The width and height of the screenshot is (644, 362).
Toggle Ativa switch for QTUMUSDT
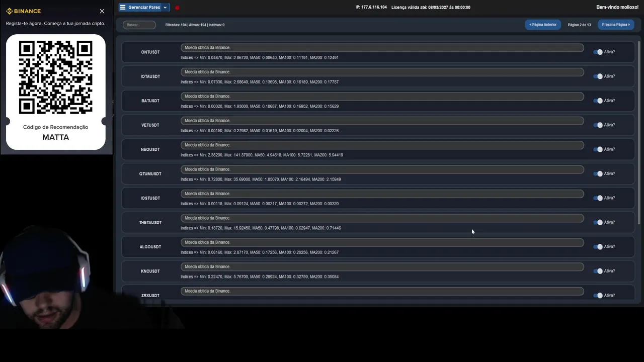pyautogui.click(x=598, y=174)
